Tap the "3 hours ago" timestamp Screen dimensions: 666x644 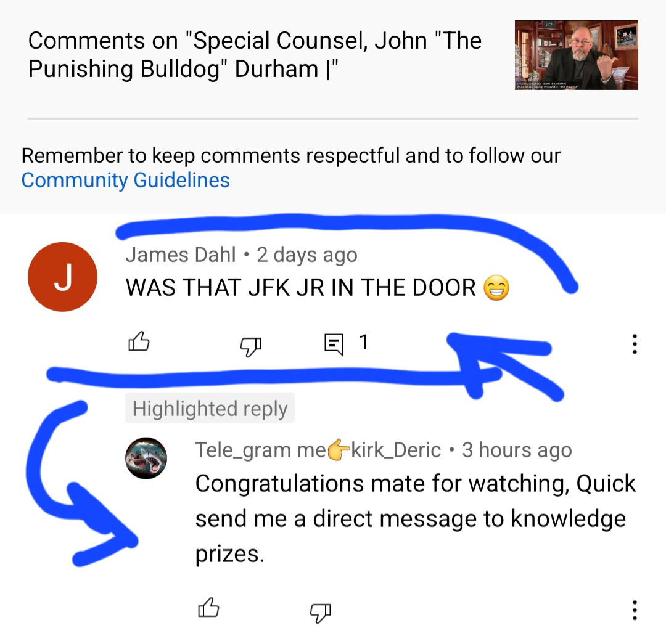pos(517,450)
